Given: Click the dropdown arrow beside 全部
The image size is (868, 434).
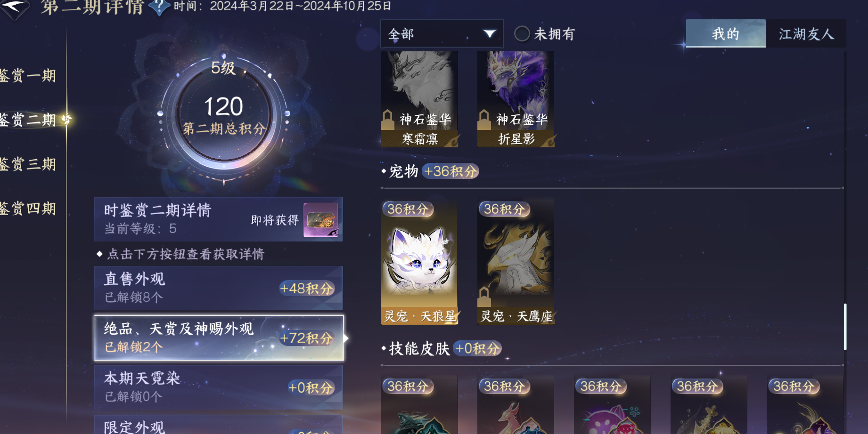Looking at the screenshot, I should (490, 34).
